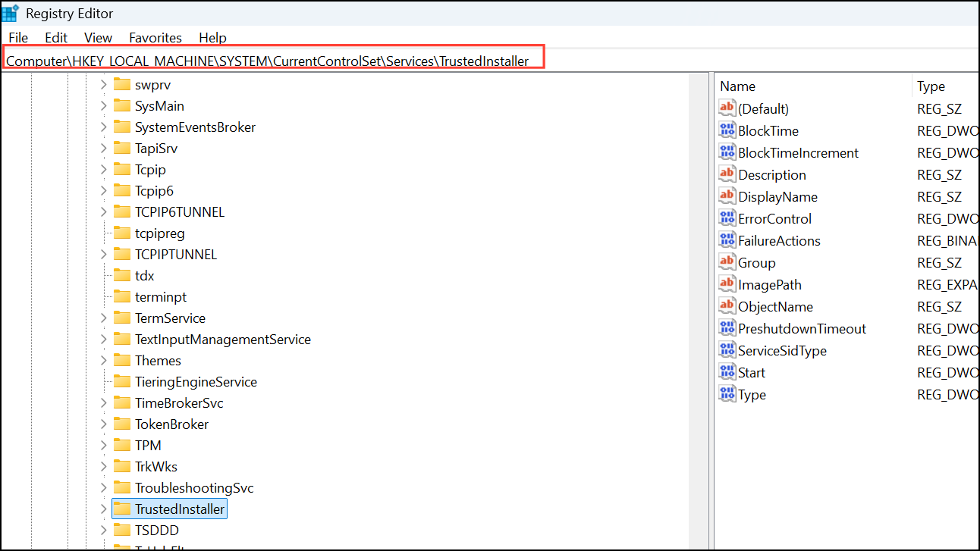980x551 pixels.
Task: Open the File menu
Action: pyautogui.click(x=18, y=37)
